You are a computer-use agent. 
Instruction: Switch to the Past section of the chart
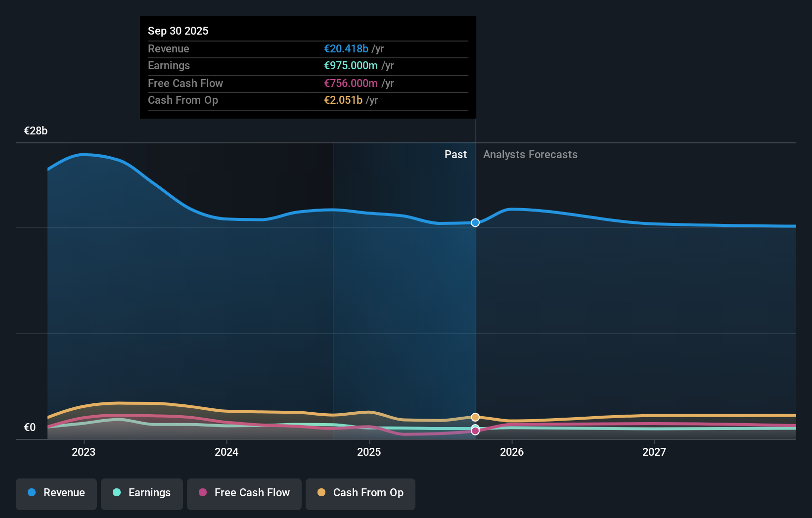pyautogui.click(x=455, y=154)
